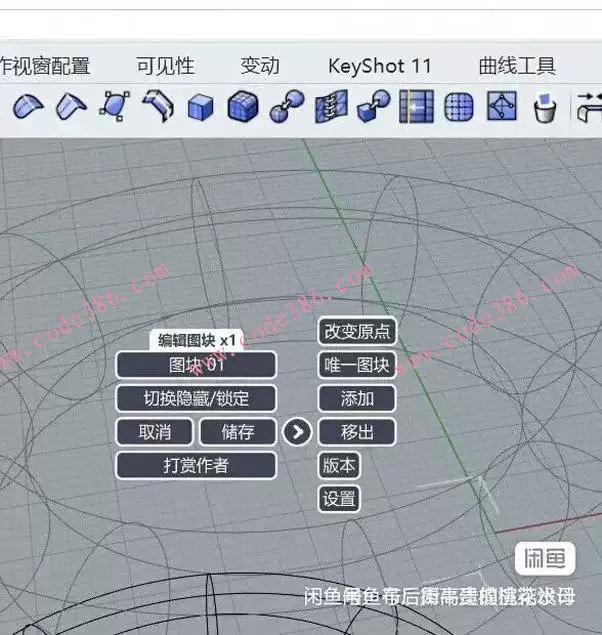The width and height of the screenshot is (602, 635).
Task: Select the rounded SubD box icon
Action: (x=243, y=106)
